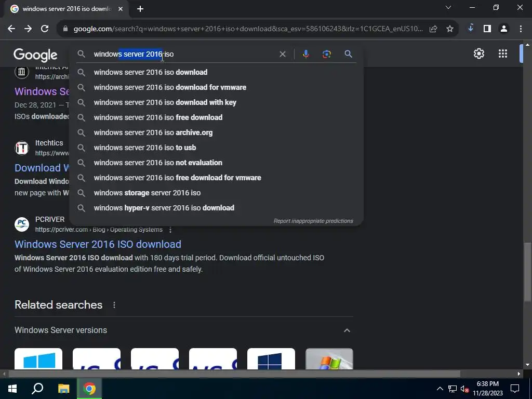Open the Chrome downloads icon

(x=471, y=29)
